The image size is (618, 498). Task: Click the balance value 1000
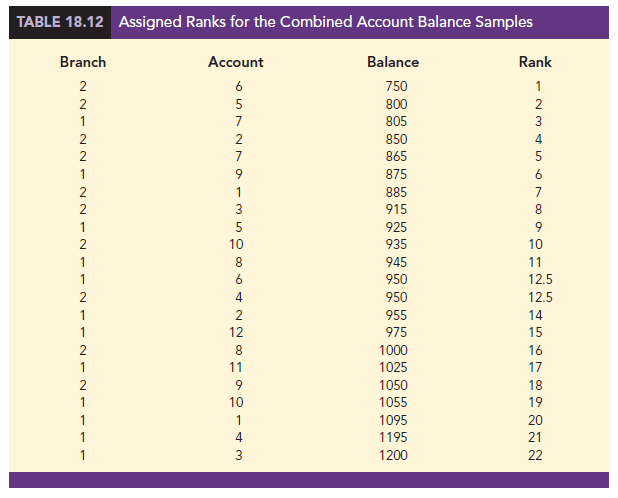tap(394, 350)
